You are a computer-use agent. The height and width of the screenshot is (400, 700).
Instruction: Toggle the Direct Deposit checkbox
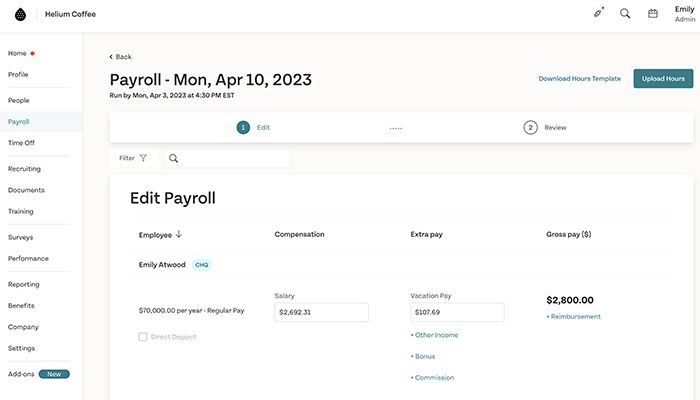click(x=144, y=337)
